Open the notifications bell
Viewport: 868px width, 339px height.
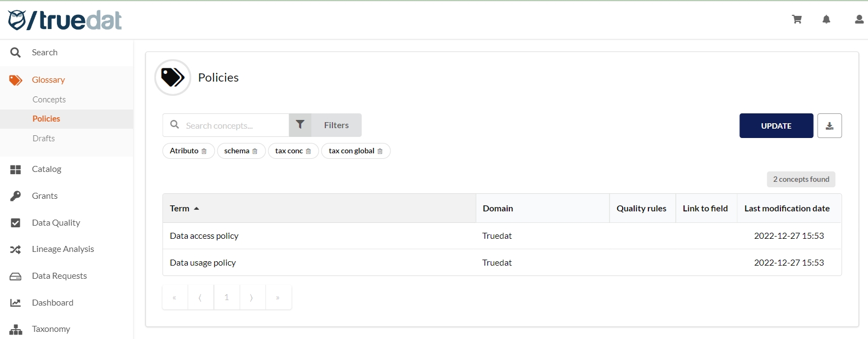point(826,20)
